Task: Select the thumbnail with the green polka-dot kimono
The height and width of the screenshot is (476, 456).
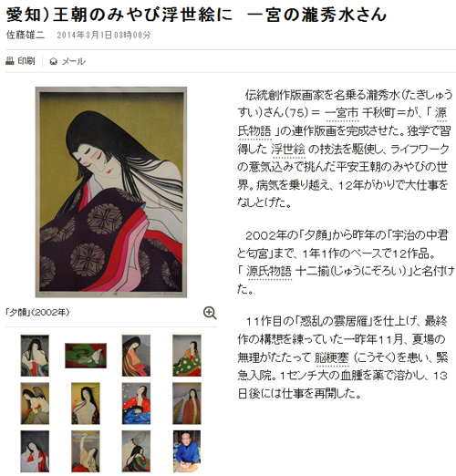Action: [x=187, y=356]
